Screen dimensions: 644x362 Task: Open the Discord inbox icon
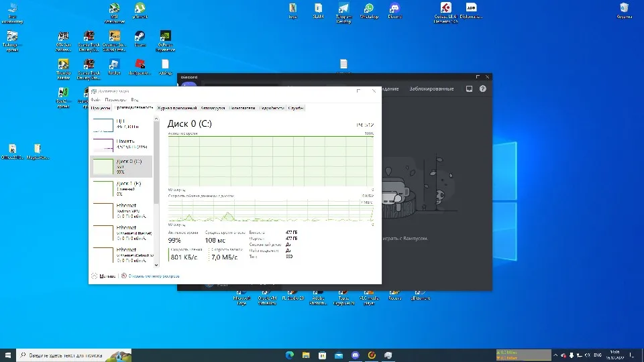tap(470, 88)
